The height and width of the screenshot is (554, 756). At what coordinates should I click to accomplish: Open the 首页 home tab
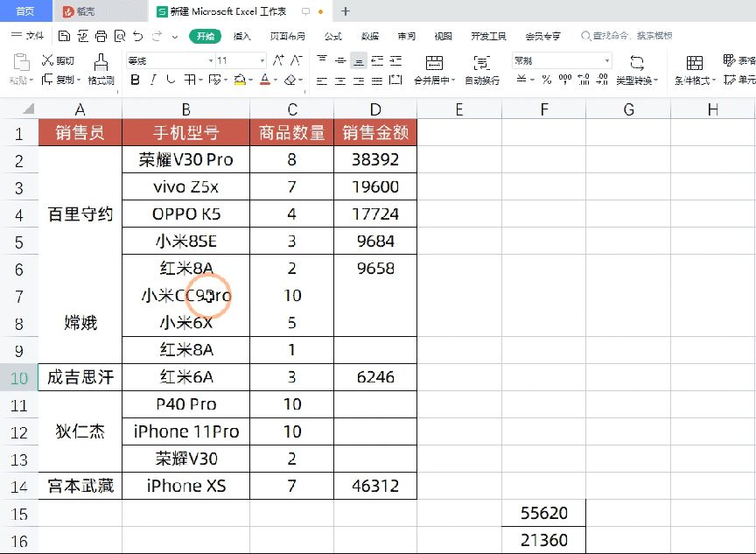coord(25,11)
